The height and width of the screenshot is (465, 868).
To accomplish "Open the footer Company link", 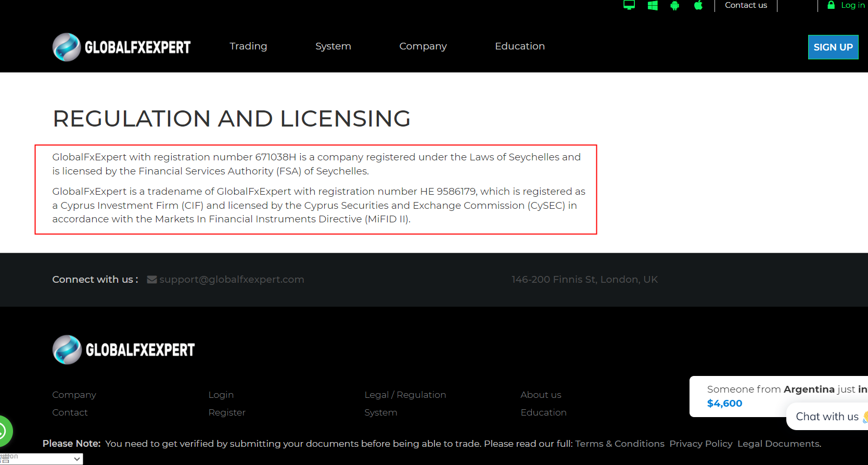I will (74, 395).
